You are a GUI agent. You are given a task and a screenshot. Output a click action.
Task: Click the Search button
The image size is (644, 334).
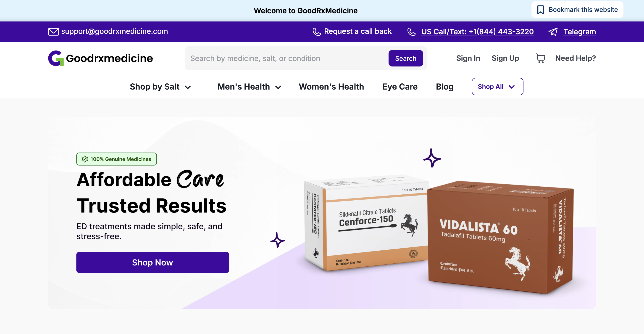(405, 58)
